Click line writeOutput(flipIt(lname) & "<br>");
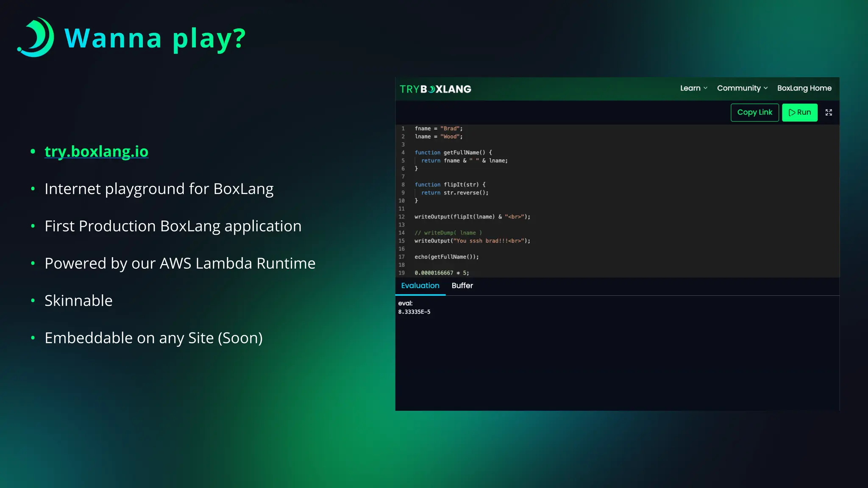Viewport: 868px width, 488px height. [x=472, y=217]
